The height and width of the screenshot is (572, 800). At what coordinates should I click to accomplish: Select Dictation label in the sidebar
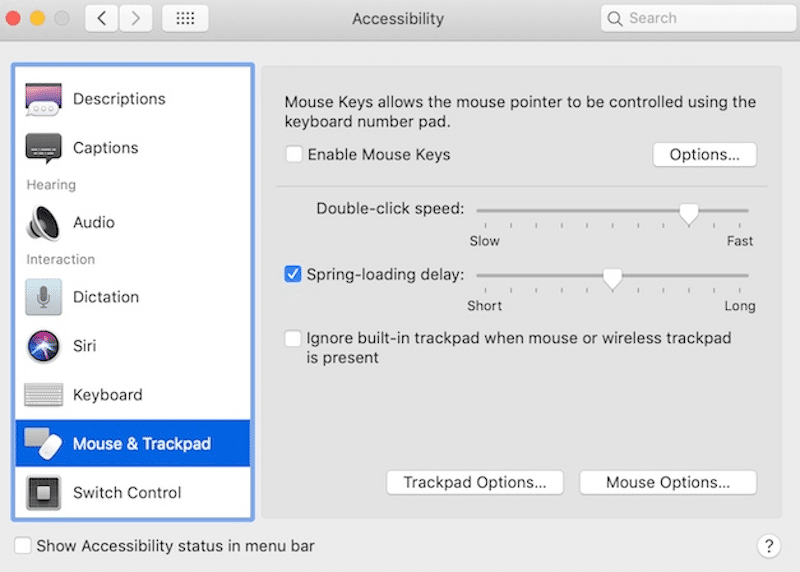click(x=106, y=297)
